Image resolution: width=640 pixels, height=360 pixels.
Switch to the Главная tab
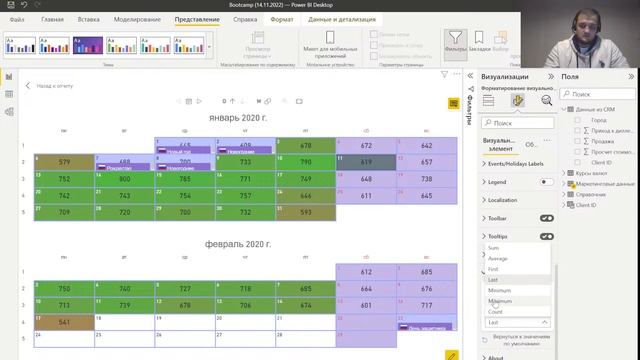(52, 19)
